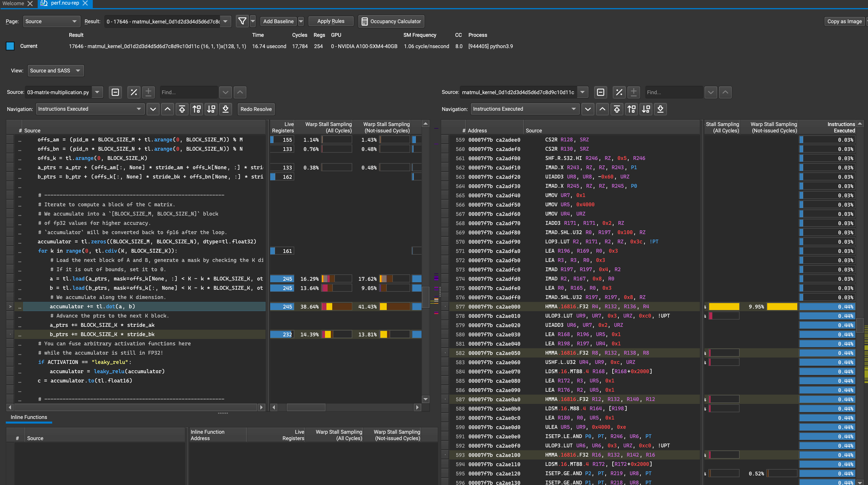Click the blue Current result color swatch

10,46
